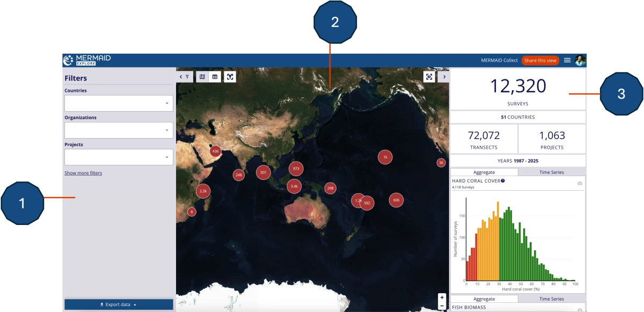644x312 pixels.
Task: Click the 12,320 surveys count
Action: coord(518,86)
